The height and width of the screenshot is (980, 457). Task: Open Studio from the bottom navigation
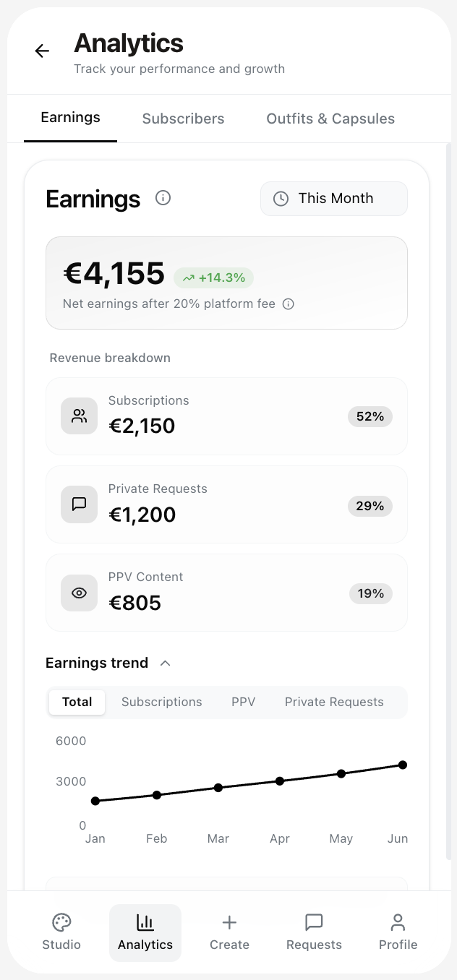(61, 932)
